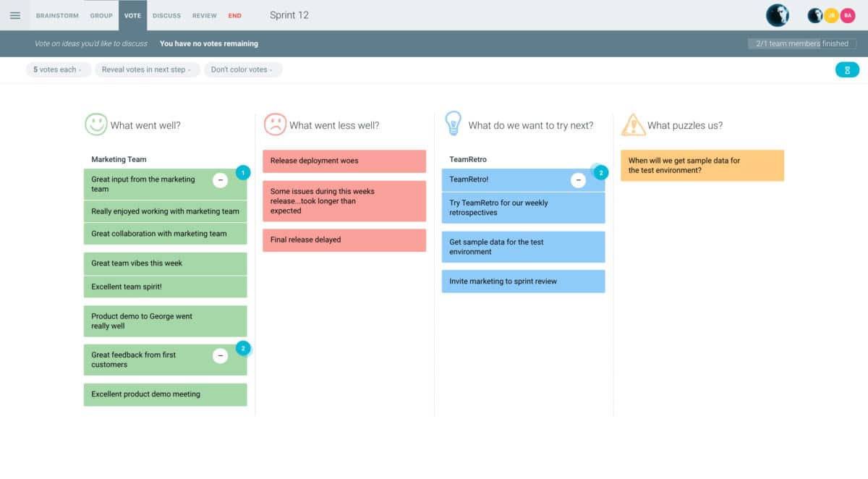Remove vote from 'Great input from marketing' card

[x=221, y=179]
